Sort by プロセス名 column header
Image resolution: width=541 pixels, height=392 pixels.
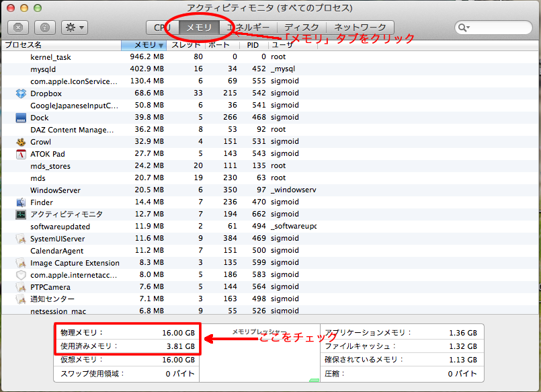(61, 45)
